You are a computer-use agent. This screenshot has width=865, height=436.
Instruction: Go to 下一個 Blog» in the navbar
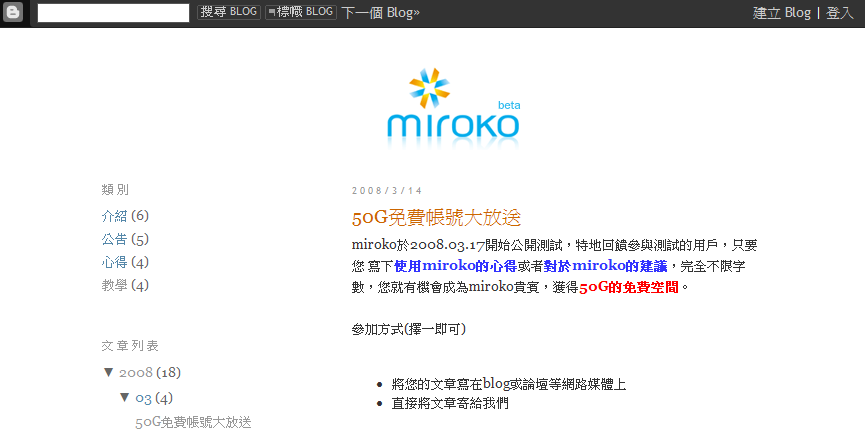coord(381,13)
